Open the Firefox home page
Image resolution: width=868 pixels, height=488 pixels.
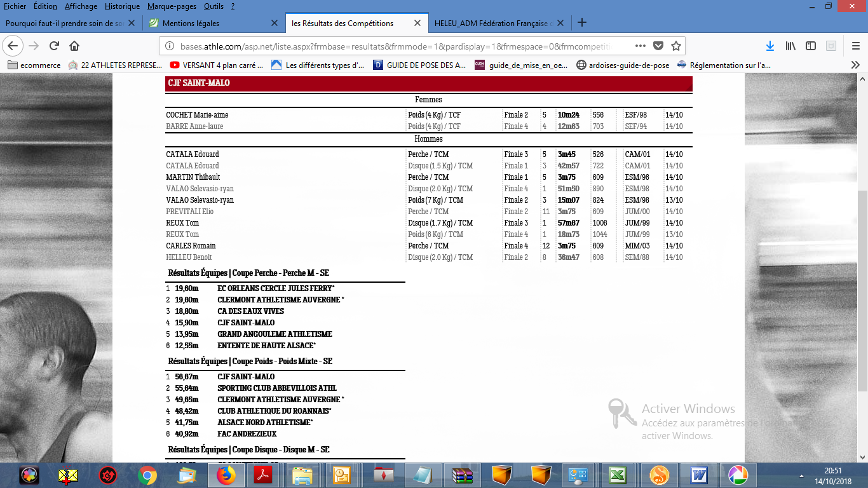coord(74,46)
